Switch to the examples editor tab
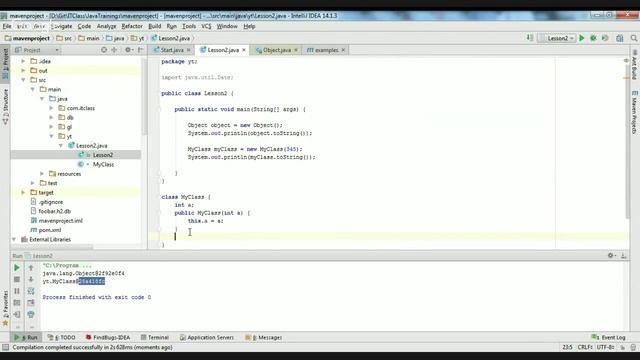640x360 pixels. coord(326,50)
